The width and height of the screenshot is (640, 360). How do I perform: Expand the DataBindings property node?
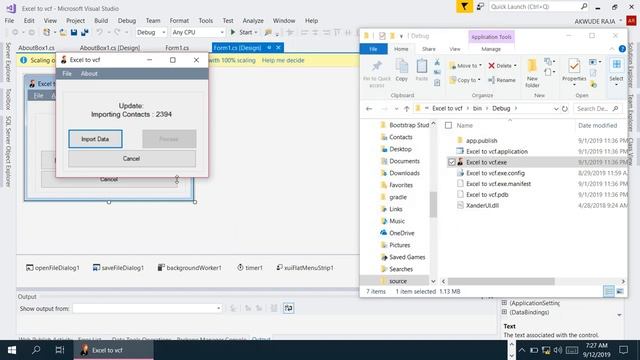click(x=504, y=312)
